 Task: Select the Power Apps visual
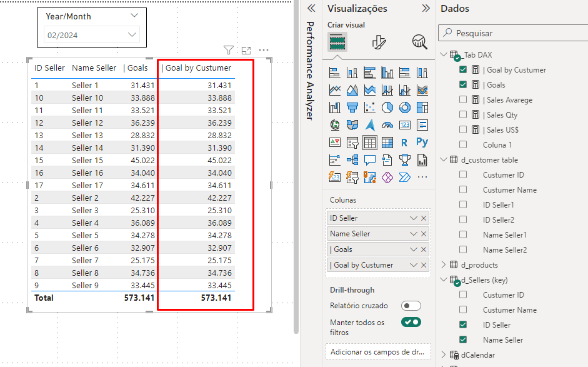[x=387, y=177]
